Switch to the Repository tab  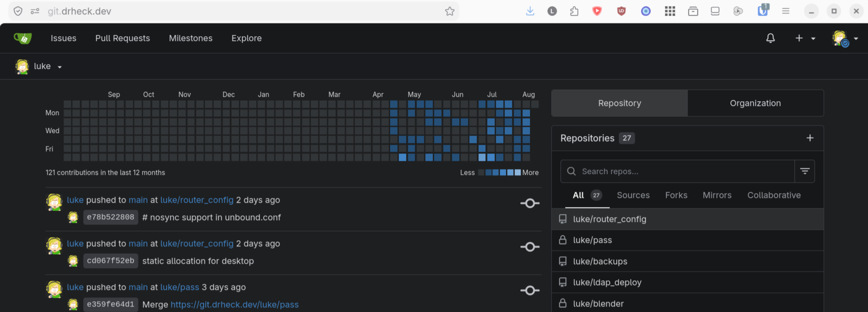pos(620,103)
